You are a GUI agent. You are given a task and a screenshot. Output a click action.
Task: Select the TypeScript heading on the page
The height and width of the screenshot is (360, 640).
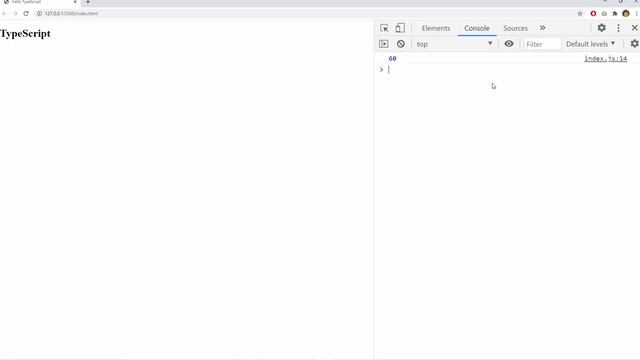(25, 33)
